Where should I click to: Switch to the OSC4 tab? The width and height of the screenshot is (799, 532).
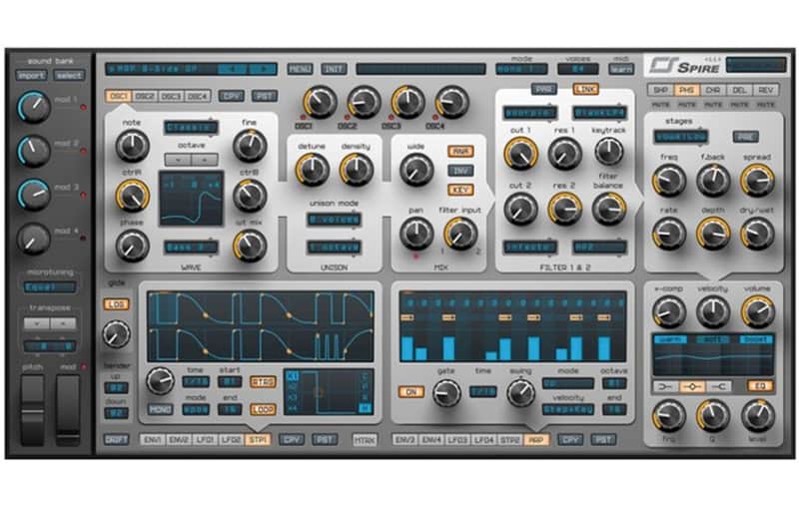click(x=198, y=96)
